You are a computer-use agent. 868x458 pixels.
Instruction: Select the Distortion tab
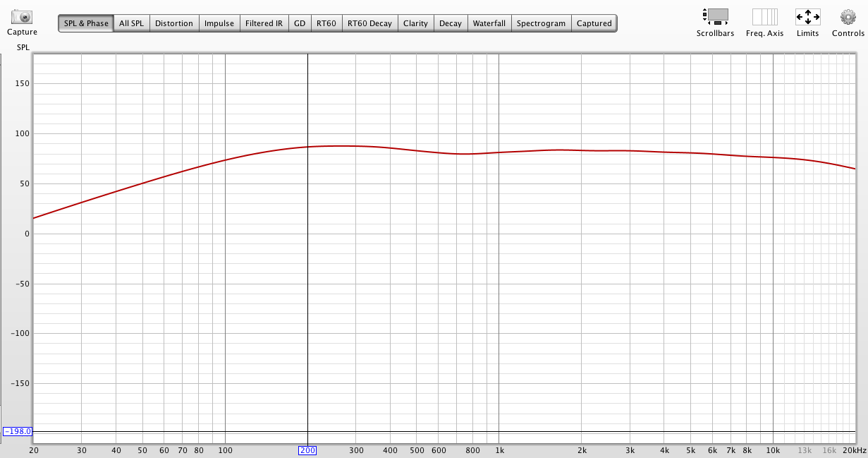click(x=173, y=23)
